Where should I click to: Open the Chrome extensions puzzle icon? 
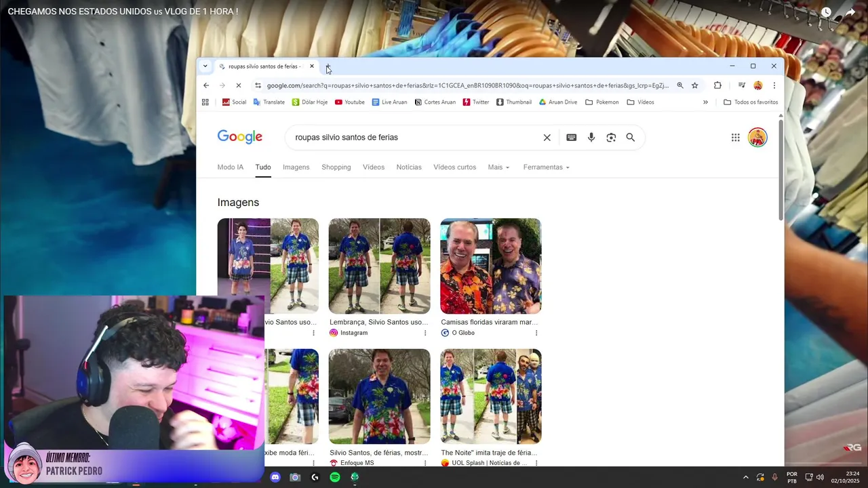[x=717, y=85]
